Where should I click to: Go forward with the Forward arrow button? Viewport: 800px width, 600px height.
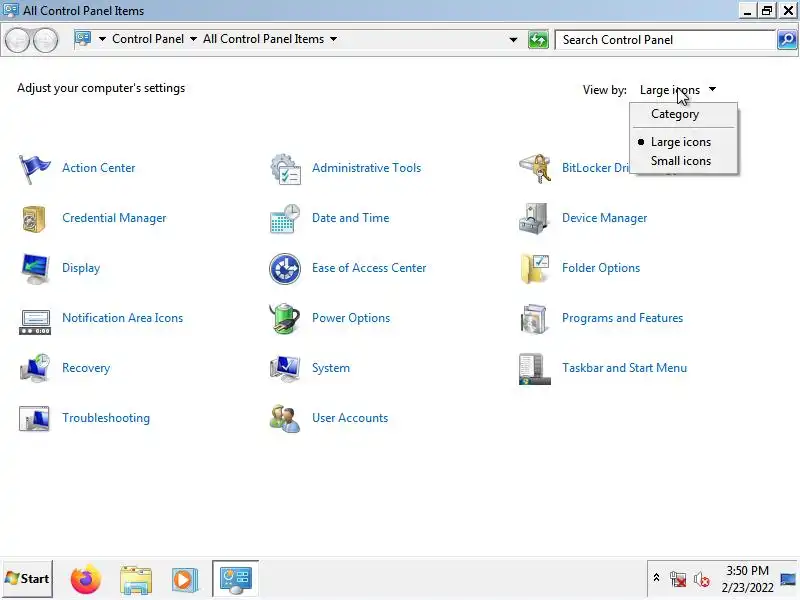click(45, 40)
